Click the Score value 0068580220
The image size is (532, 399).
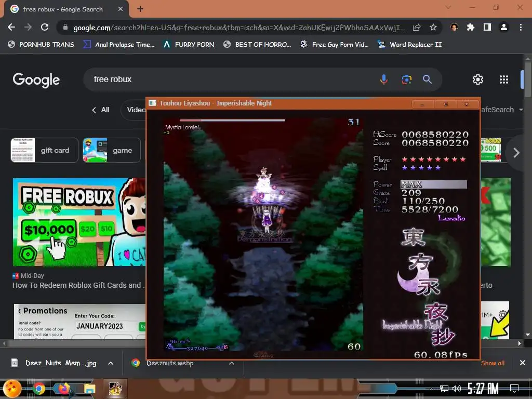click(x=435, y=143)
